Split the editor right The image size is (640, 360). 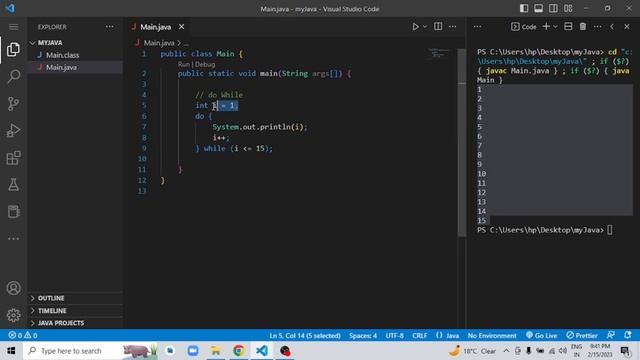[438, 27]
